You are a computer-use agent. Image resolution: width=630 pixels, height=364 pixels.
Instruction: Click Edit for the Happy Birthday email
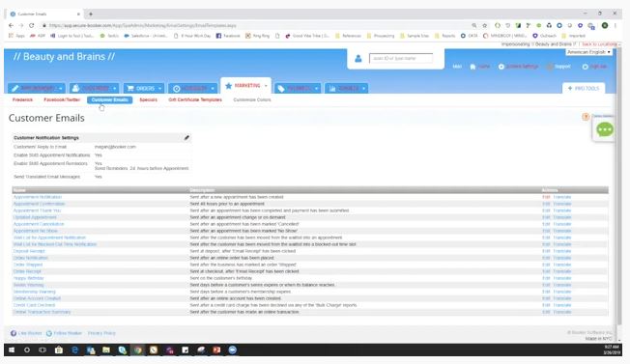coord(546,278)
